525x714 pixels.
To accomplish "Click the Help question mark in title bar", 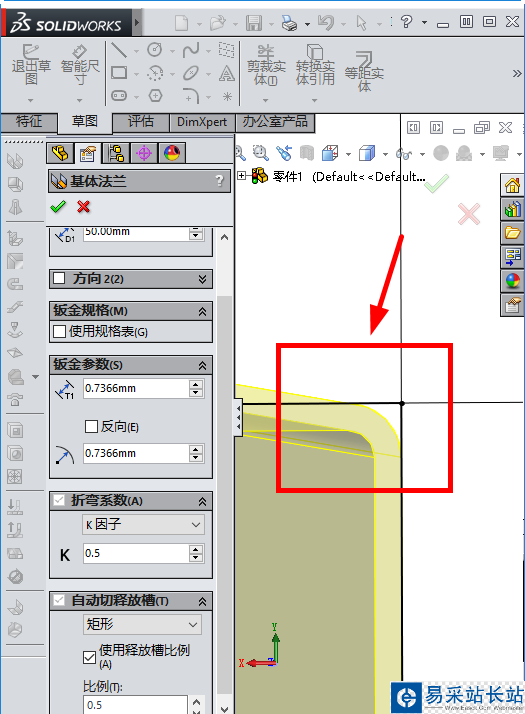I will tap(406, 21).
